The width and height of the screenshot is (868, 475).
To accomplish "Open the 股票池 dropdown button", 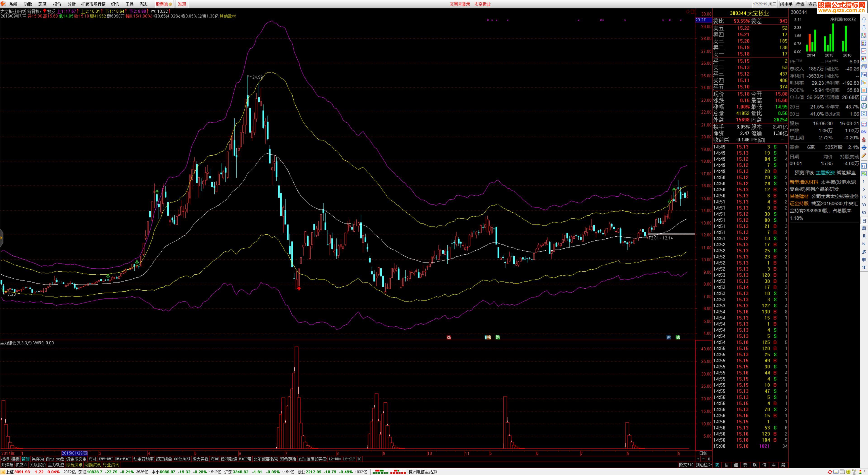I will click(164, 4).
